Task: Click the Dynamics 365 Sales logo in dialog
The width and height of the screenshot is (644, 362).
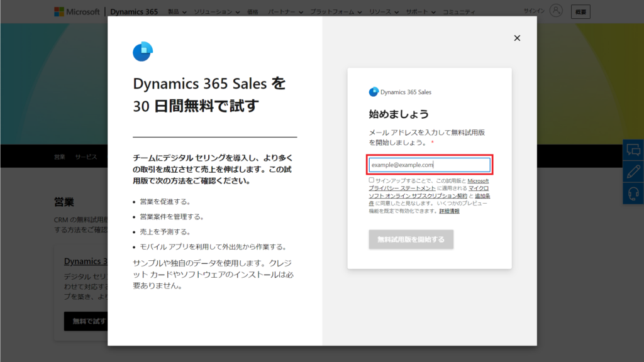Action: [x=143, y=52]
